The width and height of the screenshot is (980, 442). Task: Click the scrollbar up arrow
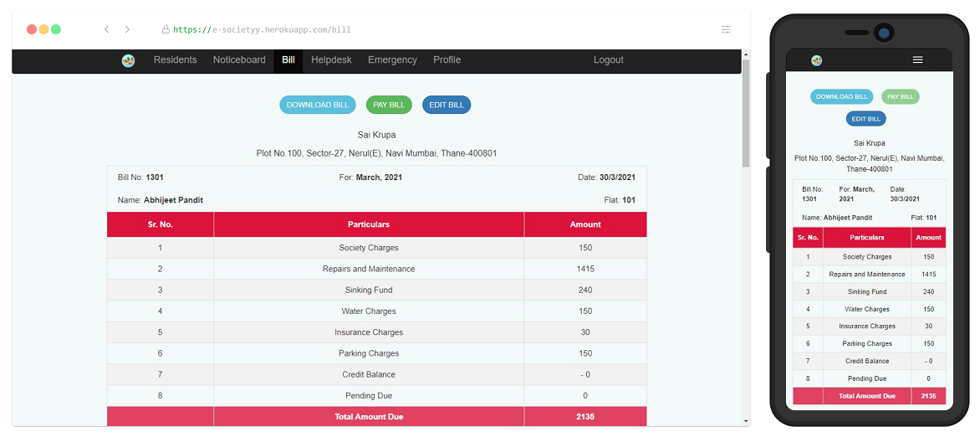click(746, 54)
